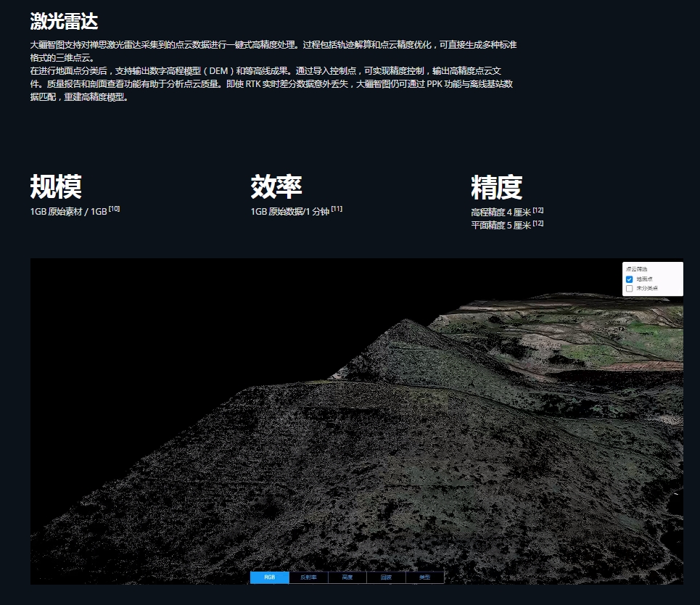Enable the 未分类点 checkbox
The width and height of the screenshot is (700, 605).
[630, 288]
